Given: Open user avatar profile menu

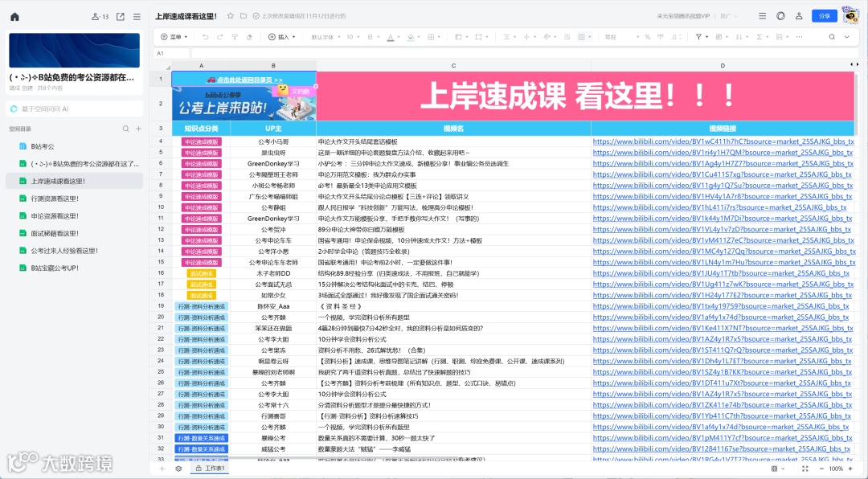Looking at the screenshot, I should click(851, 15).
